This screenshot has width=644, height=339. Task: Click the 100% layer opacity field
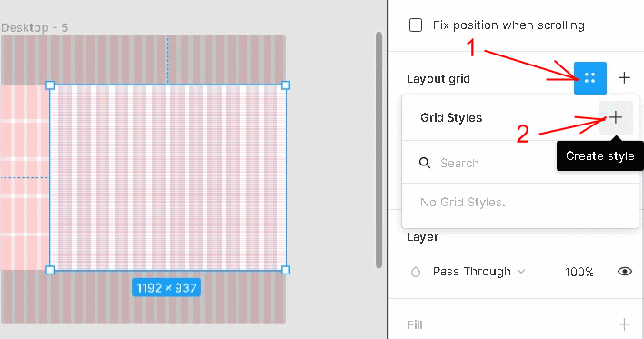(579, 272)
